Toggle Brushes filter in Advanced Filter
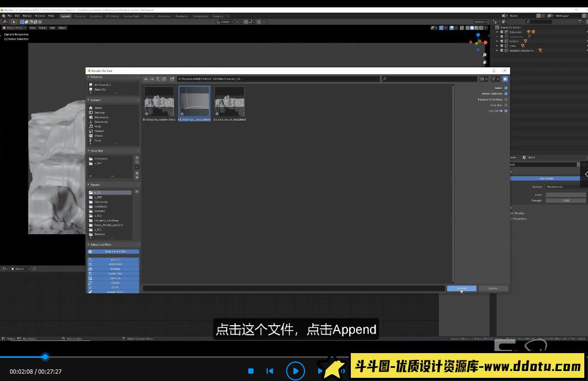 tap(113, 269)
